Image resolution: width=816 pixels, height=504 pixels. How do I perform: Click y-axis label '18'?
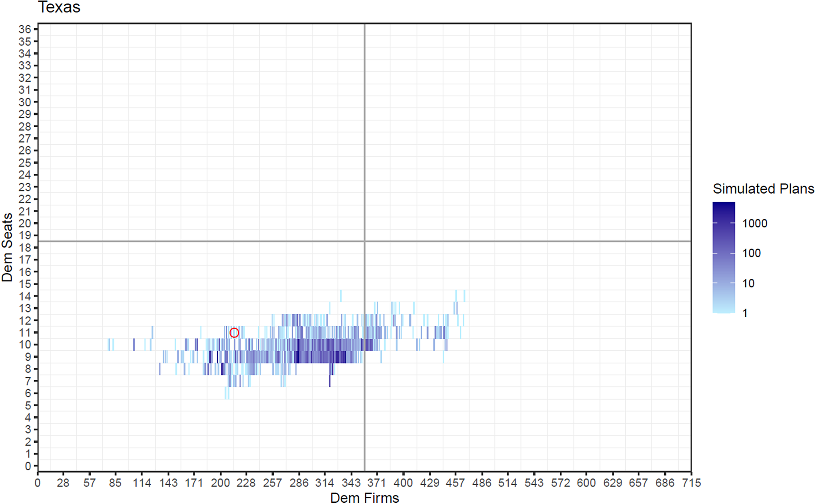pos(25,248)
